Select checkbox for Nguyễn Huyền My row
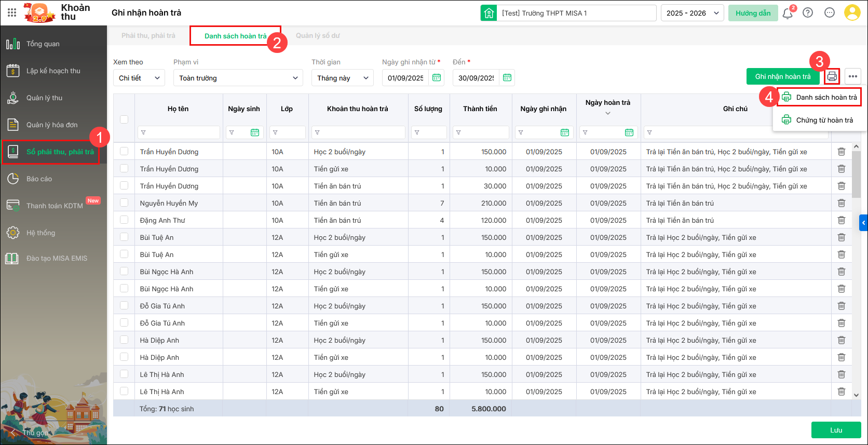This screenshot has width=868, height=445. pyautogui.click(x=124, y=203)
